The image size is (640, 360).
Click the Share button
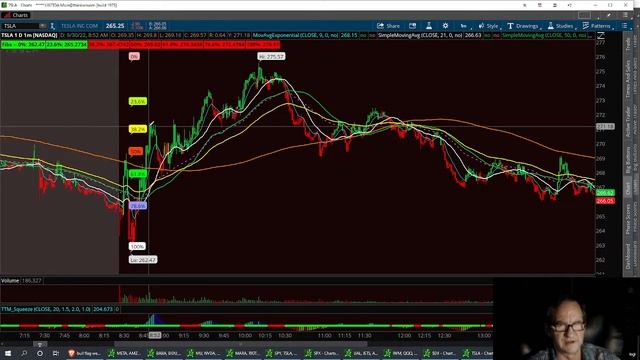coord(388,26)
